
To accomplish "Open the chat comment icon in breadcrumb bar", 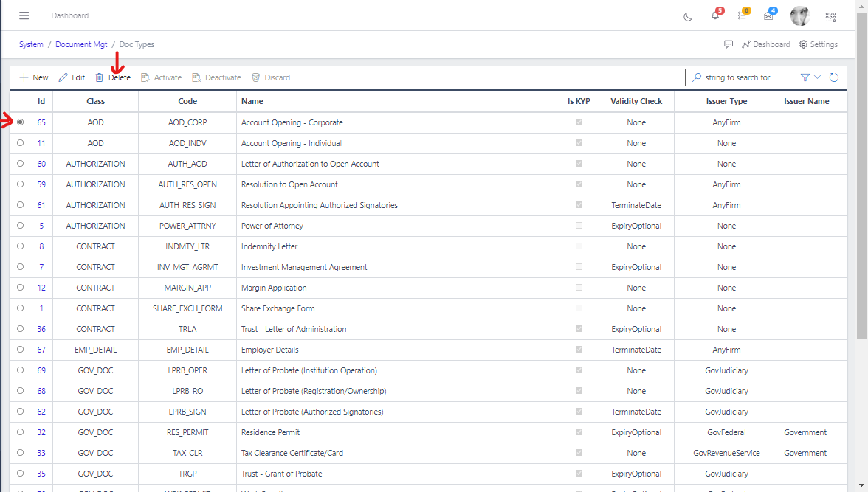I will pyautogui.click(x=728, y=44).
